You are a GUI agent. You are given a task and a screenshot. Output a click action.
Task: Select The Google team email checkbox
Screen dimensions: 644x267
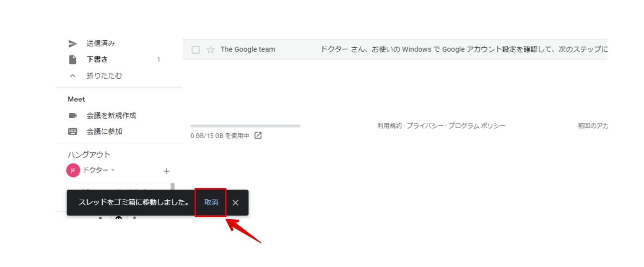click(x=195, y=49)
